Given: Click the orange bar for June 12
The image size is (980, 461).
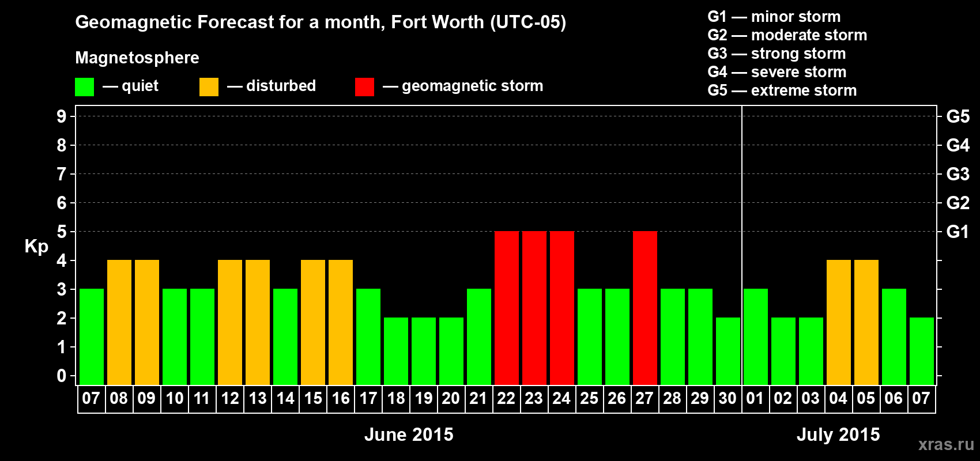Looking at the screenshot, I should click(230, 323).
